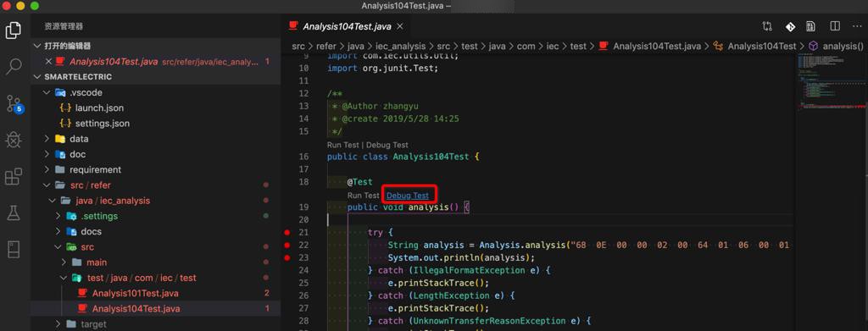Toggle the breakpoint on line 21

(287, 233)
